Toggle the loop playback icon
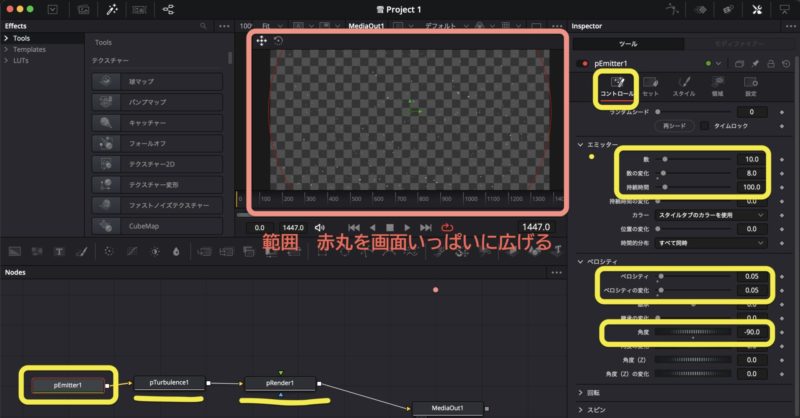800x418 pixels. [x=446, y=227]
